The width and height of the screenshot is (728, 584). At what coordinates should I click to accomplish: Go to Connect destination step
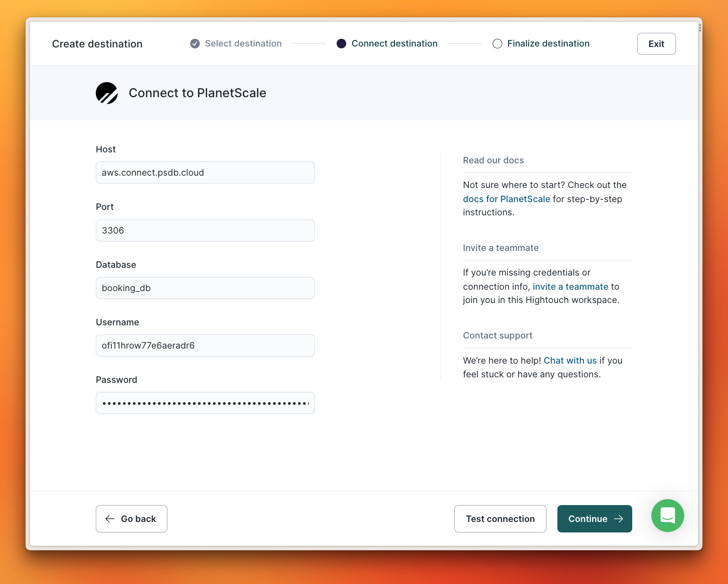pyautogui.click(x=395, y=44)
